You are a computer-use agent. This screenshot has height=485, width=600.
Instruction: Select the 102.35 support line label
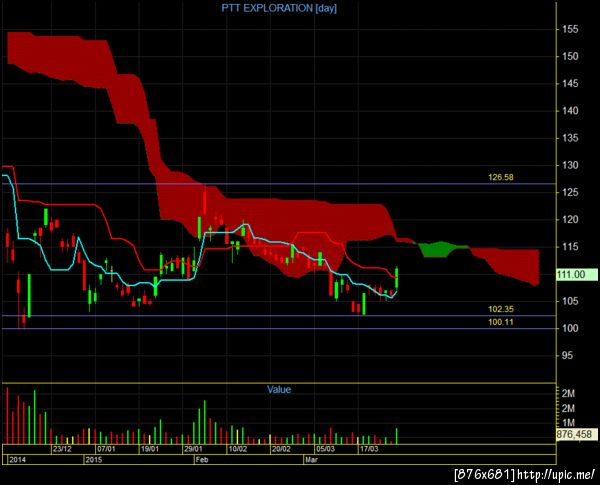click(501, 309)
